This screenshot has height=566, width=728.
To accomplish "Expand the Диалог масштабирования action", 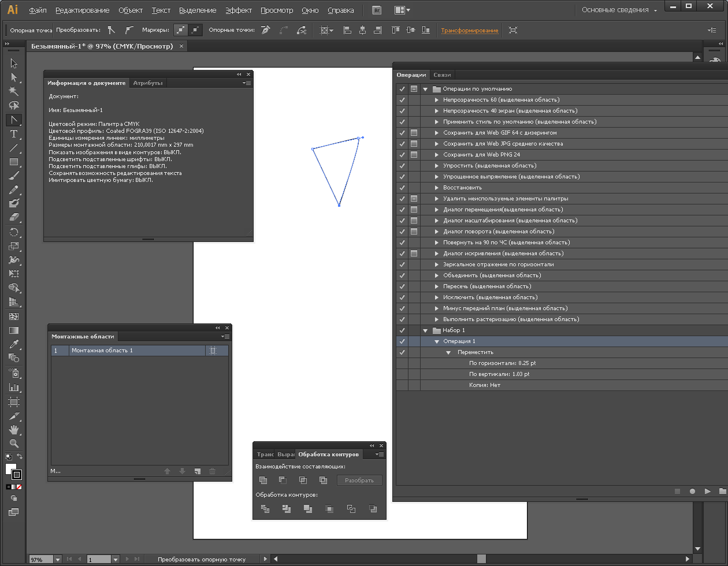I will pyautogui.click(x=437, y=221).
